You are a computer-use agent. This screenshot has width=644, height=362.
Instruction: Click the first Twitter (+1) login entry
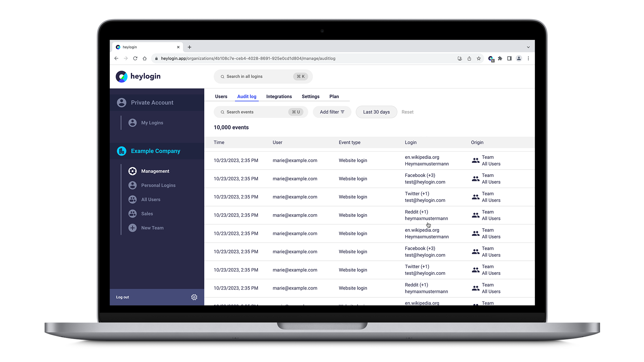(x=425, y=197)
